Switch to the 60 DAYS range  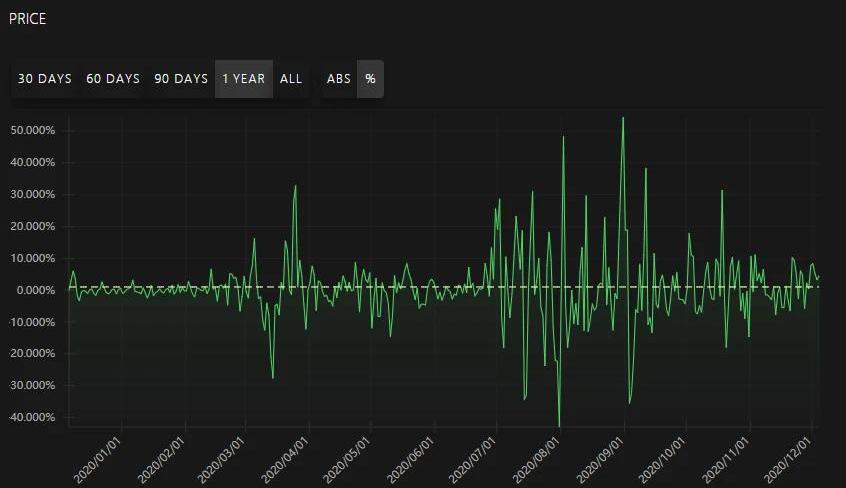coord(113,79)
